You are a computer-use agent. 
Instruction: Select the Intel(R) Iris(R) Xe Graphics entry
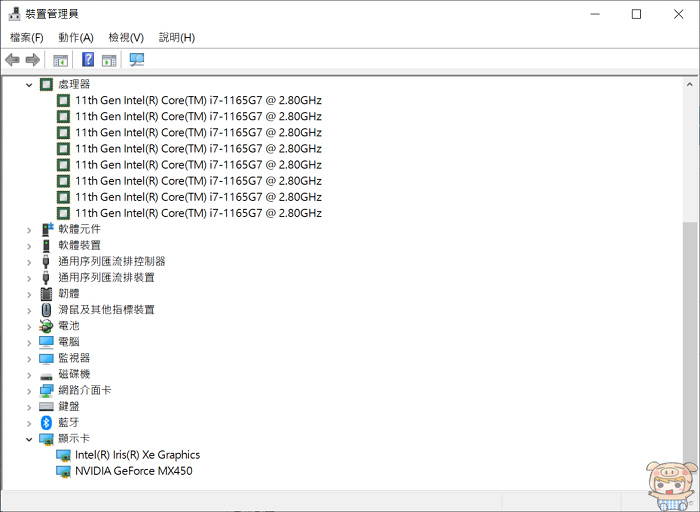pos(138,455)
